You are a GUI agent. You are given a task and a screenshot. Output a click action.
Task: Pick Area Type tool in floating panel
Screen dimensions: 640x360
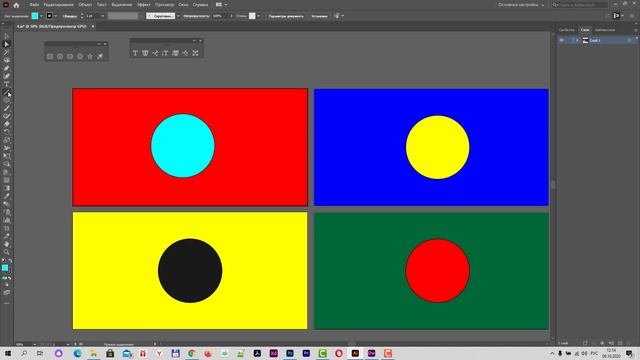[145, 53]
